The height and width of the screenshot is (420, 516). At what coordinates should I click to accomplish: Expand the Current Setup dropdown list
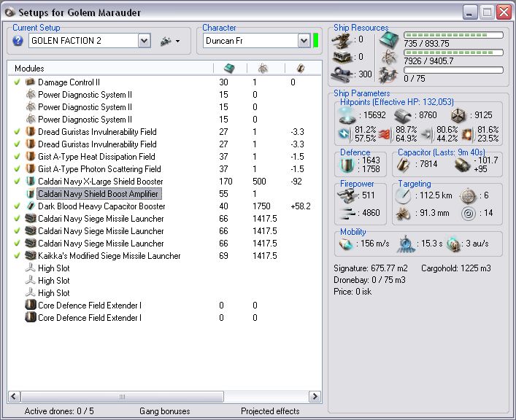tap(144, 41)
